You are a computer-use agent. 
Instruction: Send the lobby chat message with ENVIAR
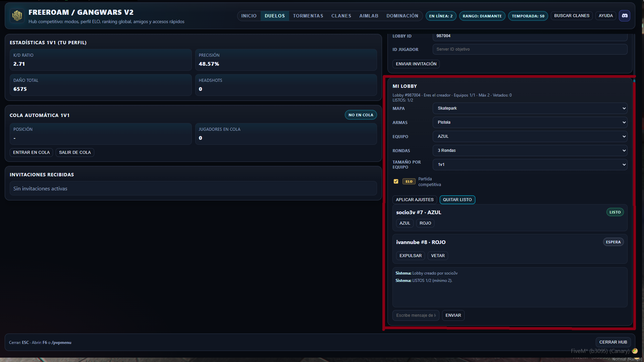[453, 315]
